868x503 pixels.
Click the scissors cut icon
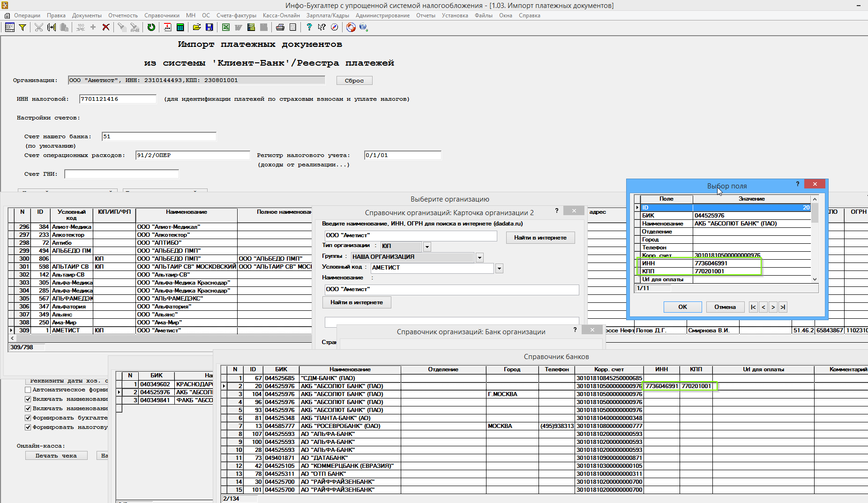[x=38, y=27]
